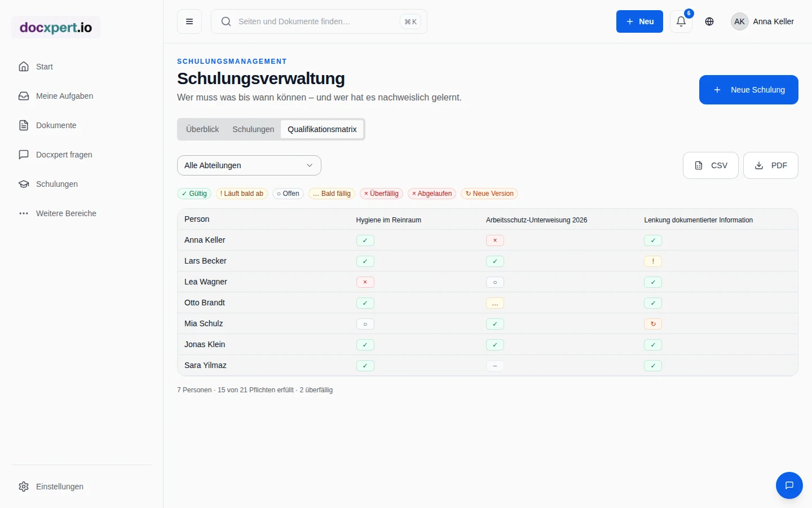Open the Alle Abteilungen department dropdown
812x508 pixels.
249,165
